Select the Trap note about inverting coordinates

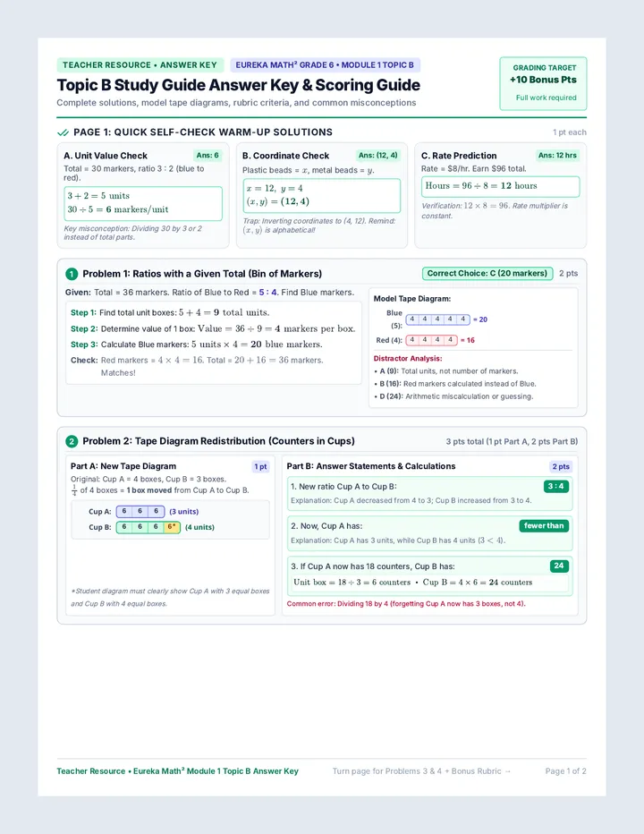click(319, 226)
